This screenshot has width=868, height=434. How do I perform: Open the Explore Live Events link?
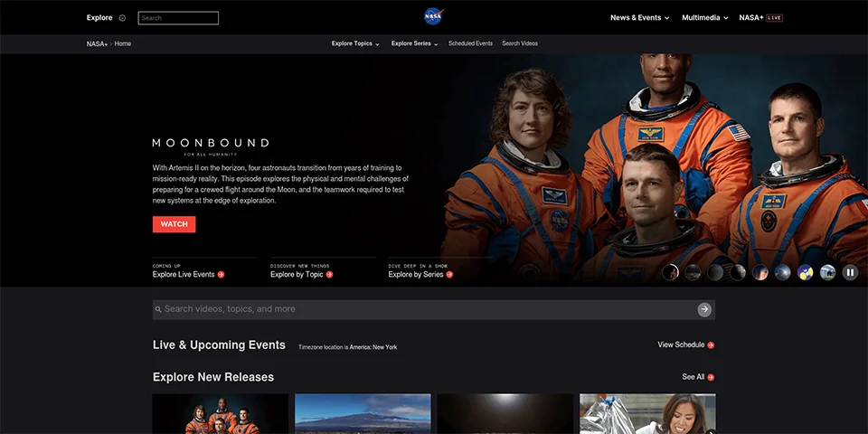pos(188,275)
